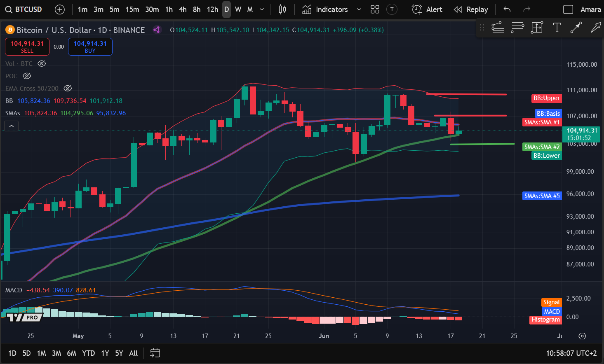Viewport: 604px width, 364px height.
Task: Set the 1M date range
Action: (41, 353)
